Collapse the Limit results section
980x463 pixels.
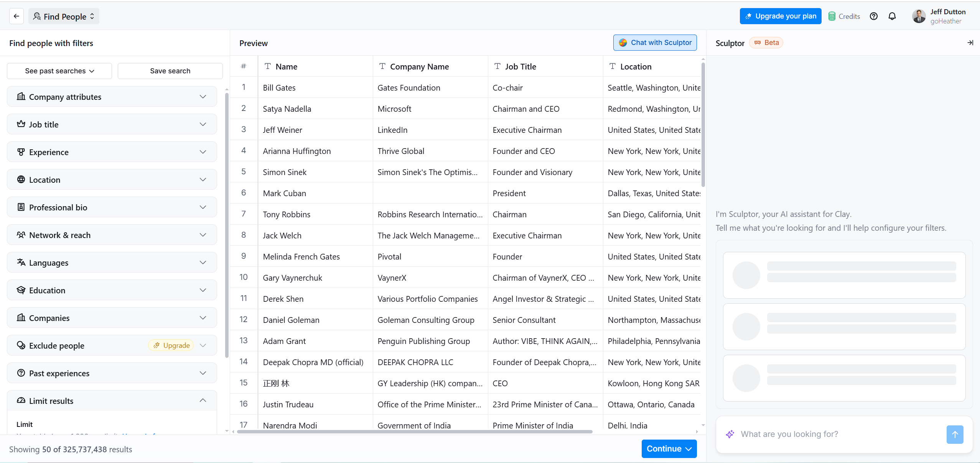pyautogui.click(x=203, y=400)
